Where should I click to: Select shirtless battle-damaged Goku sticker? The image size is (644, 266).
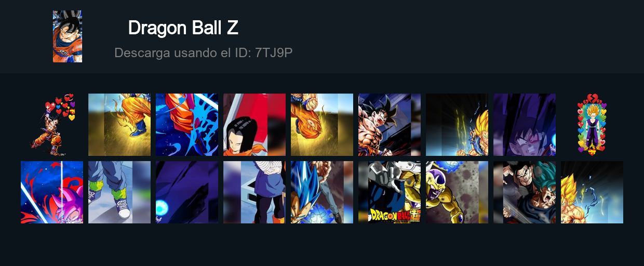(x=390, y=125)
